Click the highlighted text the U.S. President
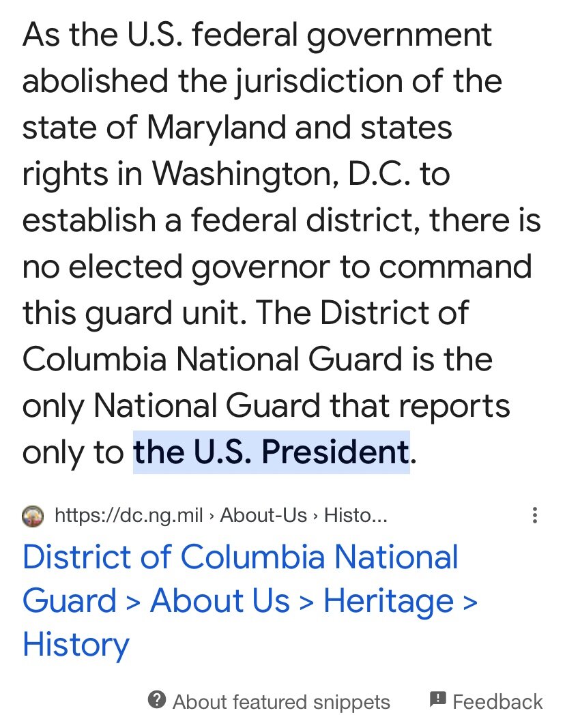Image resolution: width=565 pixels, height=728 pixels. coord(271,452)
